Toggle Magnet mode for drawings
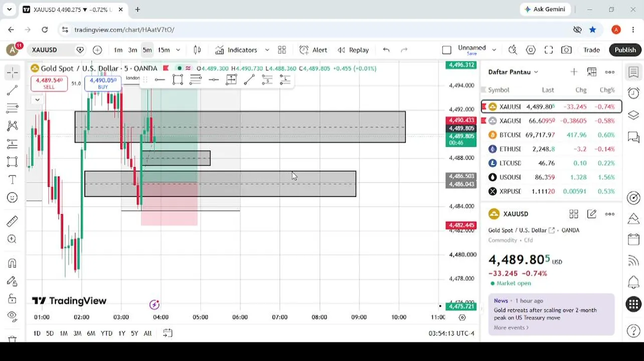Viewport: 644px width, 361px height. click(13, 263)
